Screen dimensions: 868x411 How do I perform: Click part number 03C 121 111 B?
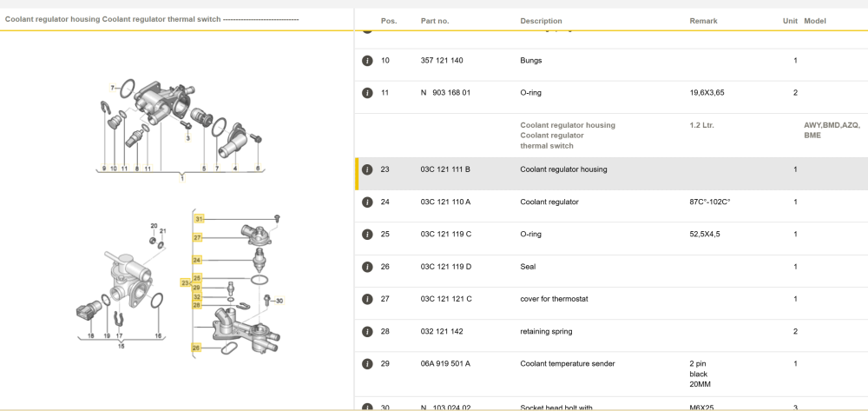click(445, 169)
